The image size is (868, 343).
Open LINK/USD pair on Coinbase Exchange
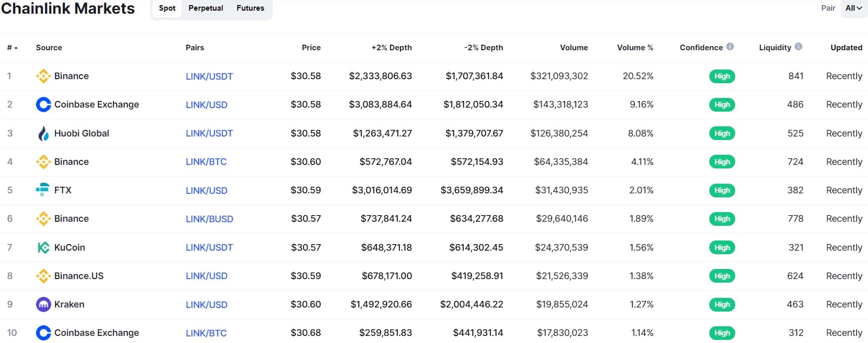click(206, 105)
